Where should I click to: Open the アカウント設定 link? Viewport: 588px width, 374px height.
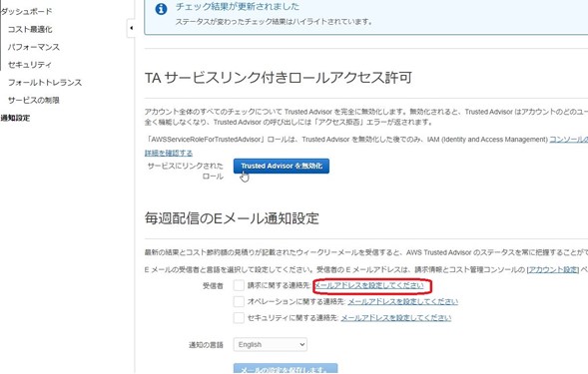pyautogui.click(x=553, y=269)
